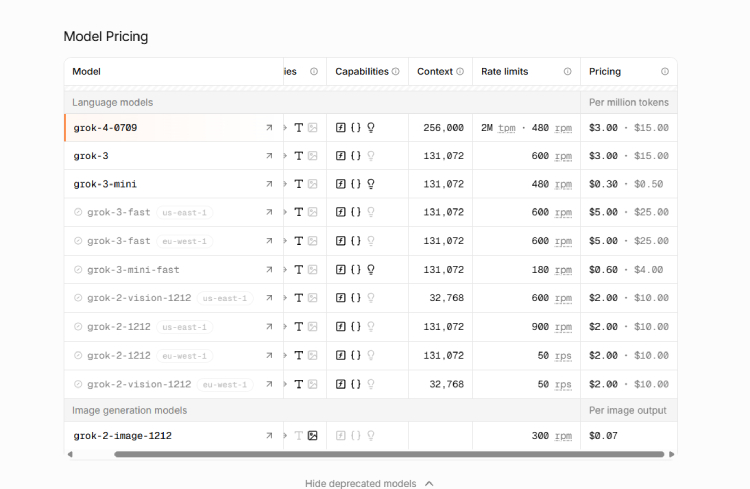This screenshot has height=489, width=750.
Task: Click the Model Pricing heading
Action: click(x=106, y=36)
